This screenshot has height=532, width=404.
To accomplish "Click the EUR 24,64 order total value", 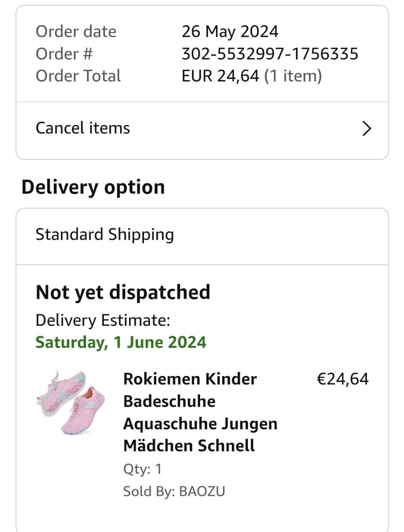I will 220,76.
